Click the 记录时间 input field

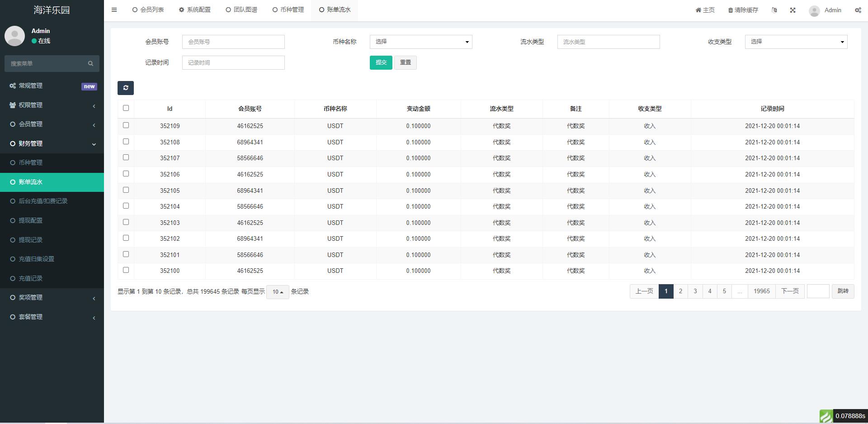point(233,62)
